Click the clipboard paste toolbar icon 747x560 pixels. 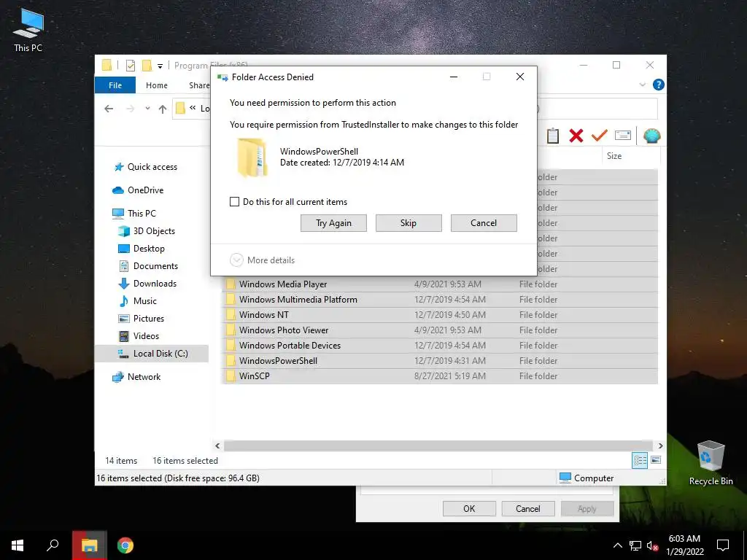[553, 136]
